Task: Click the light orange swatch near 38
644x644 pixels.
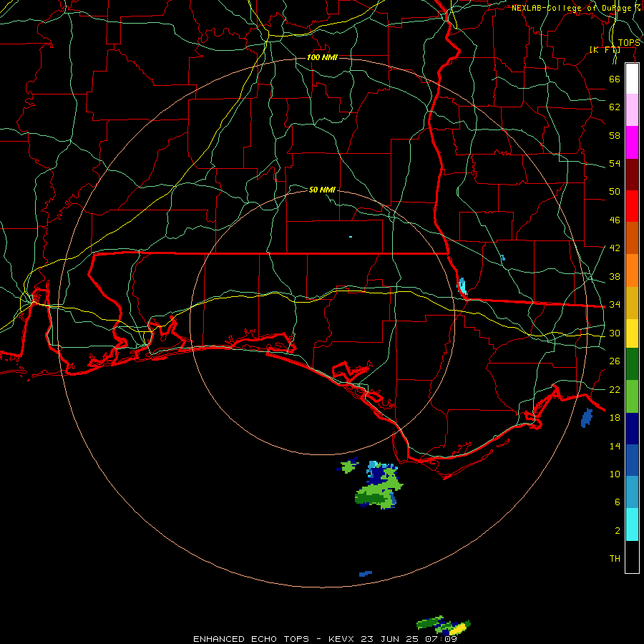Action: point(632,270)
